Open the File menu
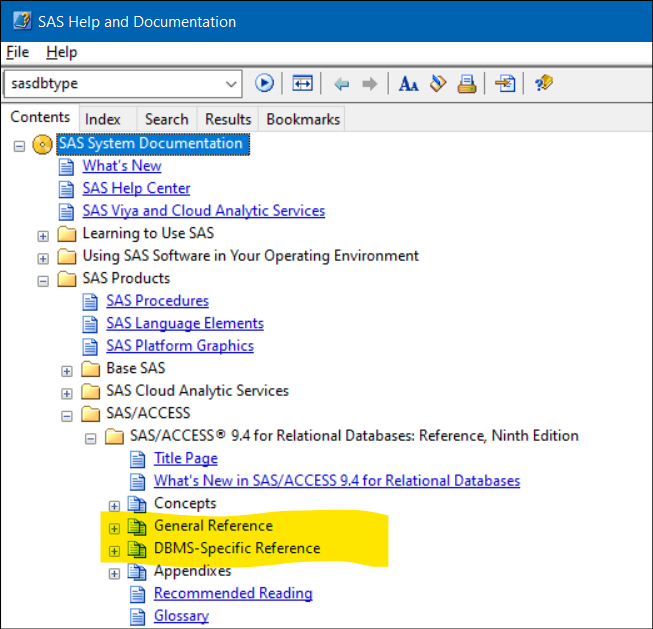 point(17,52)
